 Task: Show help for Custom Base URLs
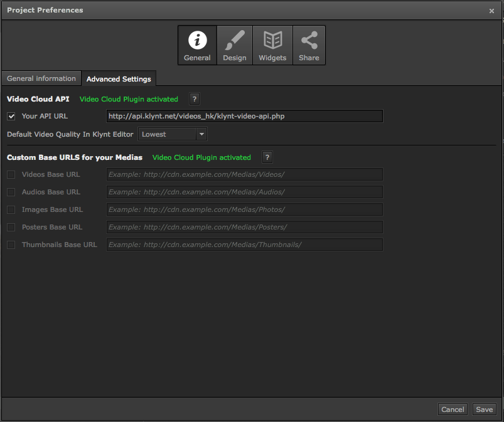pyautogui.click(x=267, y=157)
